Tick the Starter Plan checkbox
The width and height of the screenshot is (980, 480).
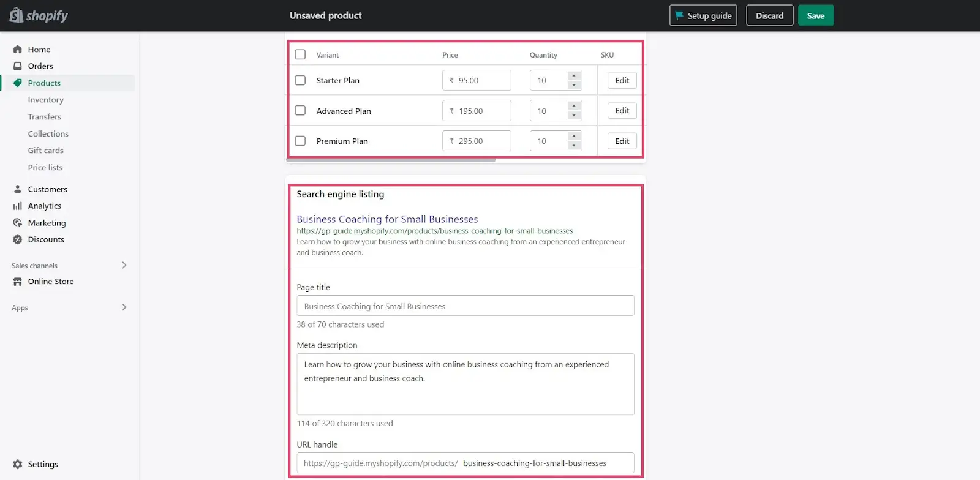(300, 80)
